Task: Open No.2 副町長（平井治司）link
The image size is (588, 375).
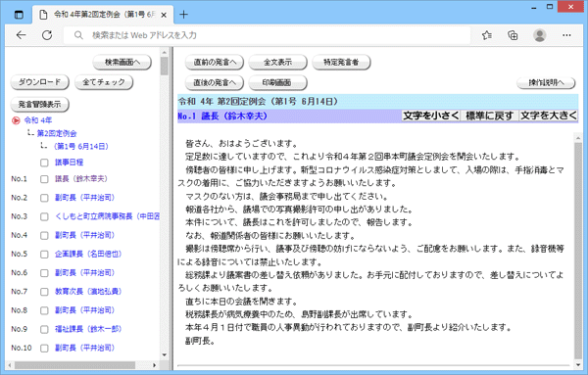Action: (x=84, y=198)
